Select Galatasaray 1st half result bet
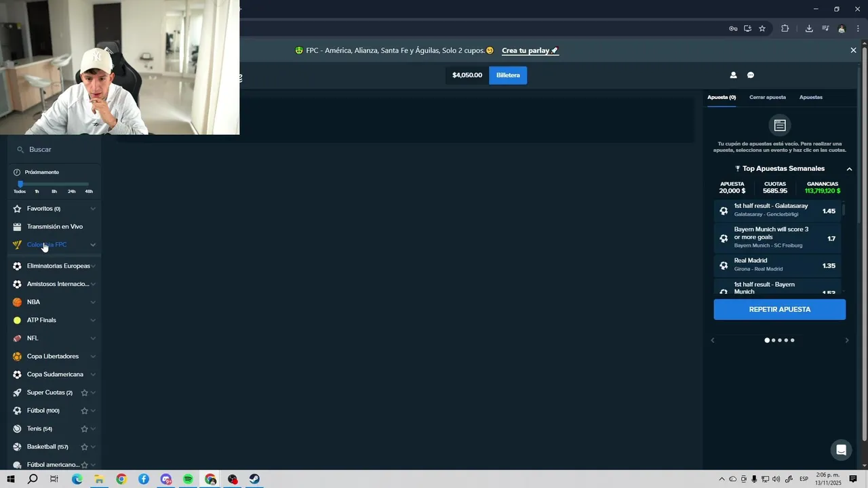Screen dimensions: 868x488 (x=778, y=210)
